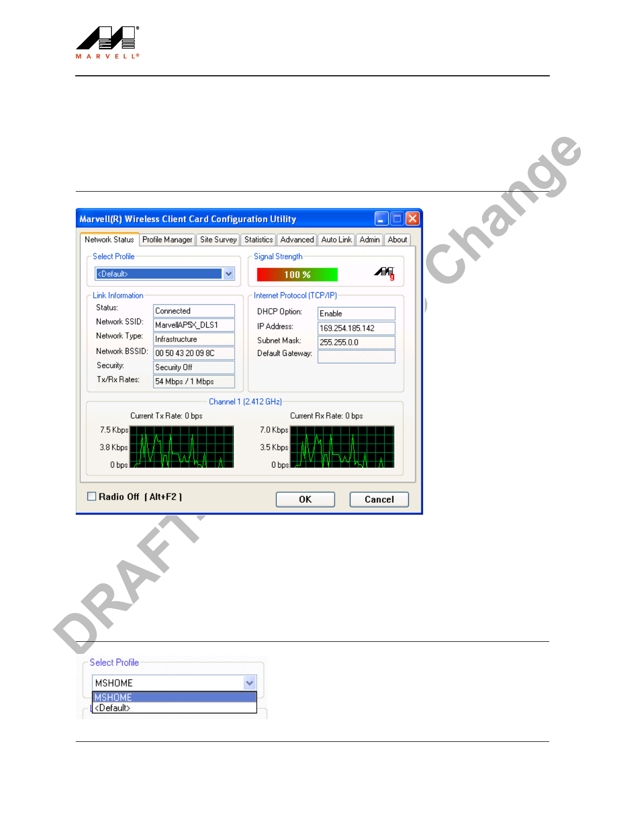Click the 100 % signal strength bar
Image resolution: width=644 pixels, height=834 pixels.
[297, 275]
